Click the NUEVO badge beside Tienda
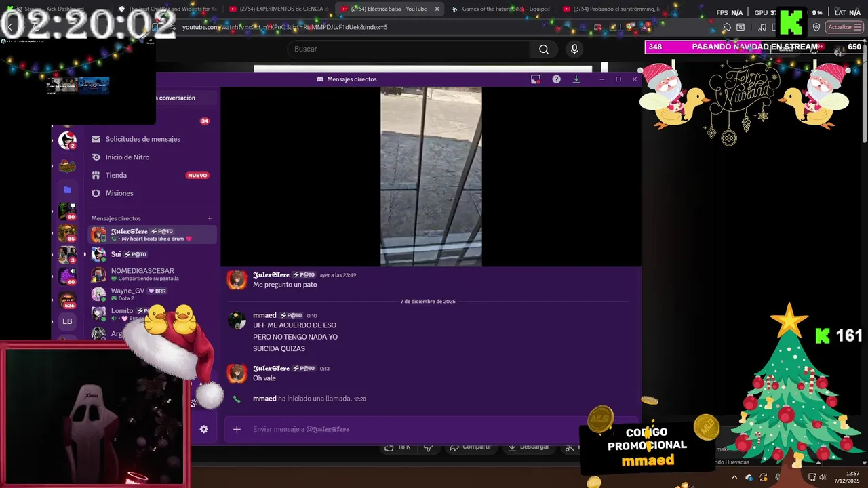 (x=197, y=176)
